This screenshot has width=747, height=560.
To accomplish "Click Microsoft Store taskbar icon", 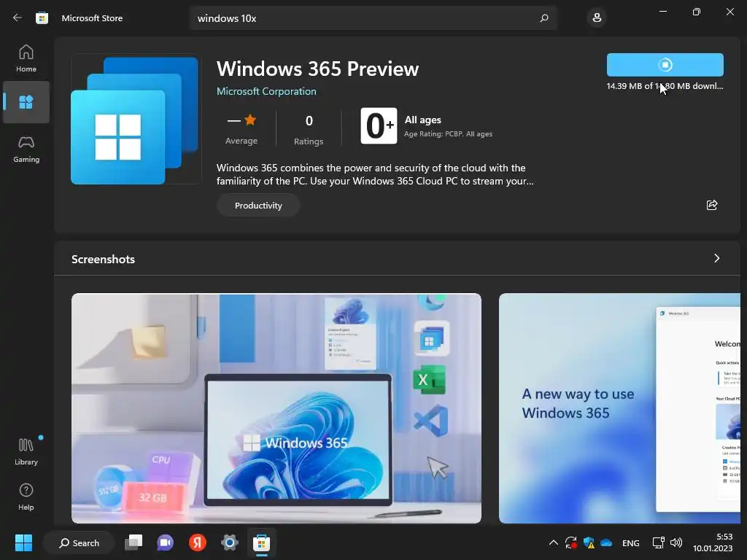I will pos(262,542).
